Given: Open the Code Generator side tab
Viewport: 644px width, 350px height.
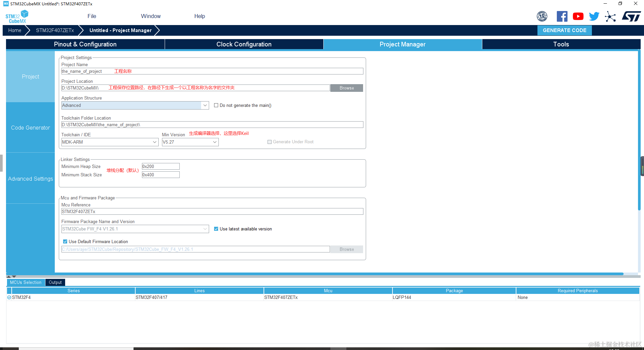Looking at the screenshot, I should [x=30, y=128].
